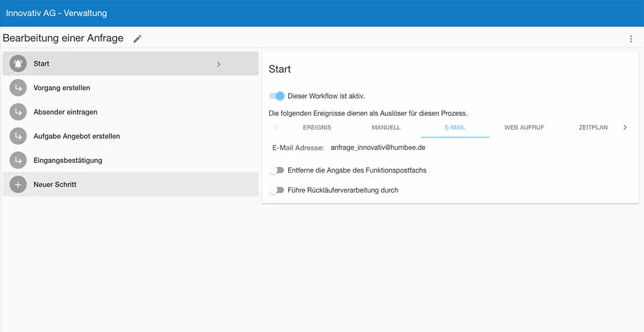
Task: Click the bell icon on the Start step
Action: click(18, 63)
